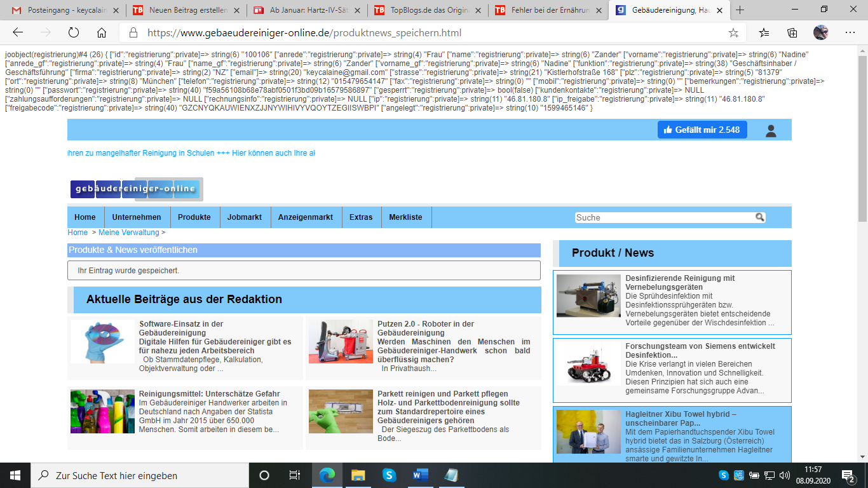Click the gebäudereiniger-online logo
The image size is (868, 488).
(135, 189)
